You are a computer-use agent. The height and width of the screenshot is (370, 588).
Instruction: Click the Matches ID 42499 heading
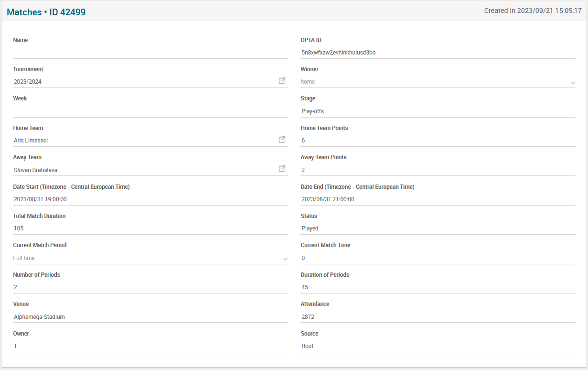[x=46, y=12]
